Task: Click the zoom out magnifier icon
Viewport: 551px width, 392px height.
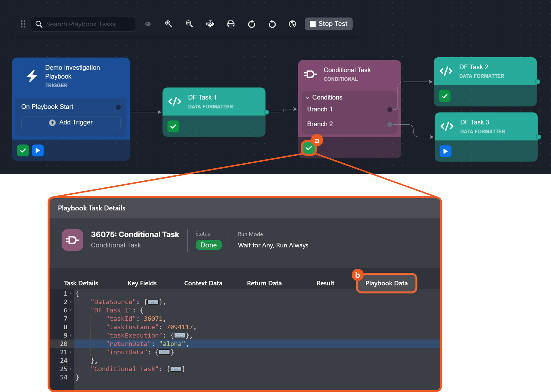Action: coord(189,24)
